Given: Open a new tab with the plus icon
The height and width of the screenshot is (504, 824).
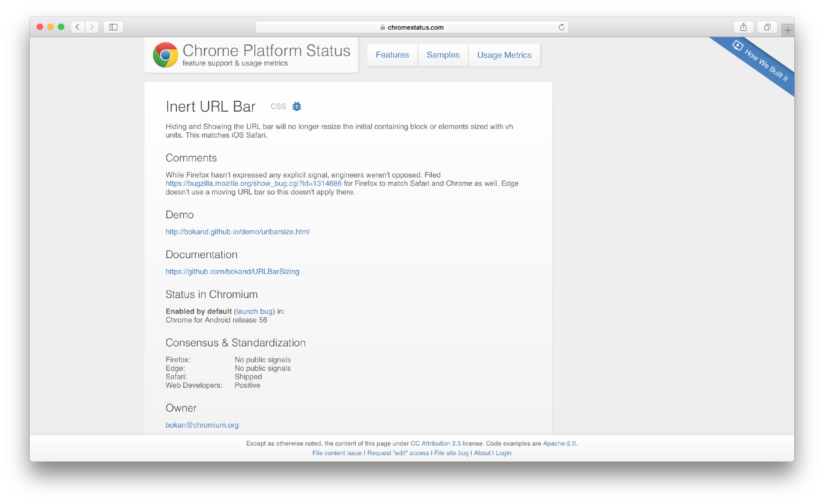Looking at the screenshot, I should (x=788, y=31).
